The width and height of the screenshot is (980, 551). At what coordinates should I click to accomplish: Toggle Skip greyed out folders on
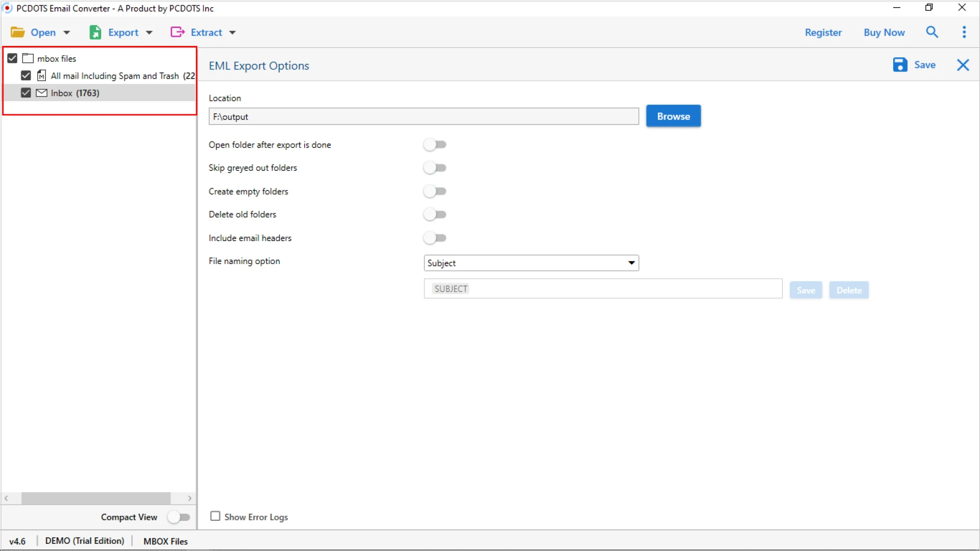[435, 167]
